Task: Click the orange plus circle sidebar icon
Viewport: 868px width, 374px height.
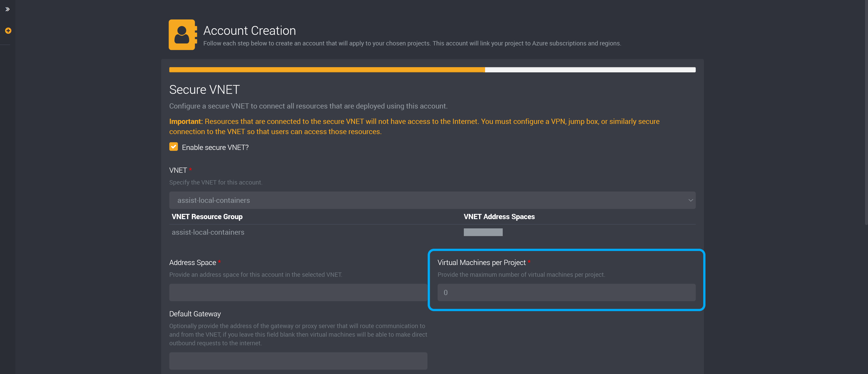Action: (x=8, y=31)
